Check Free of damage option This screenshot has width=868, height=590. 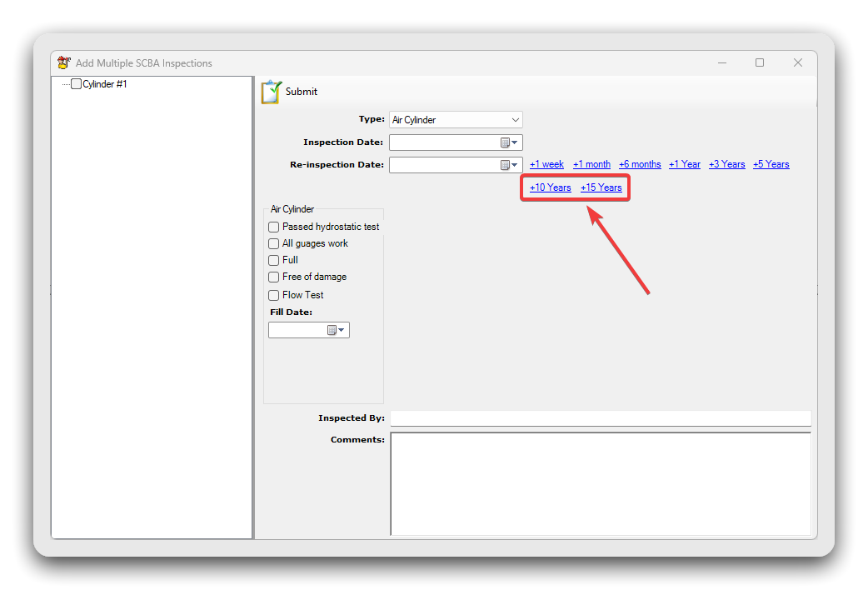273,277
